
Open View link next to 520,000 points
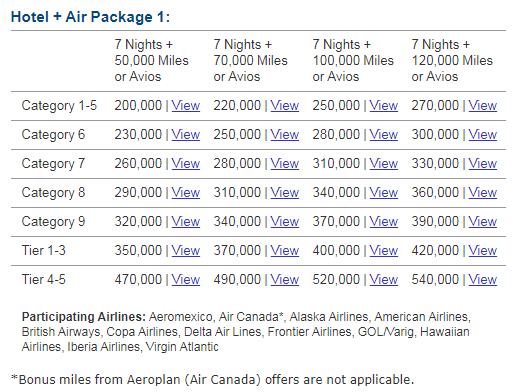pyautogui.click(x=384, y=280)
